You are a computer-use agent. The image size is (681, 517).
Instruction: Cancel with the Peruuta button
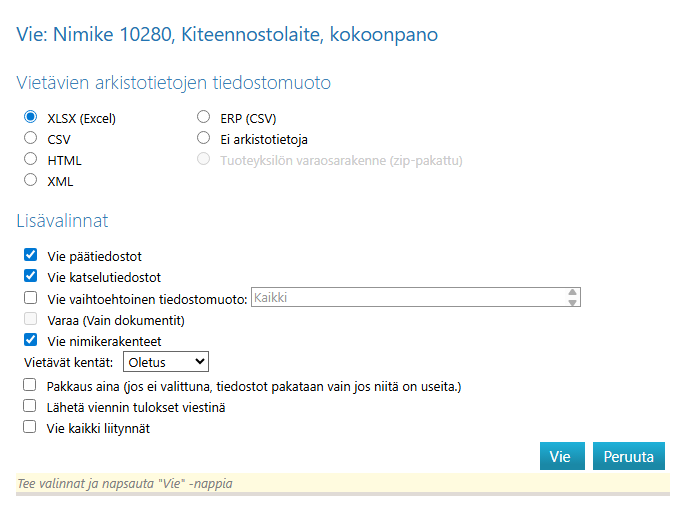coord(628,456)
